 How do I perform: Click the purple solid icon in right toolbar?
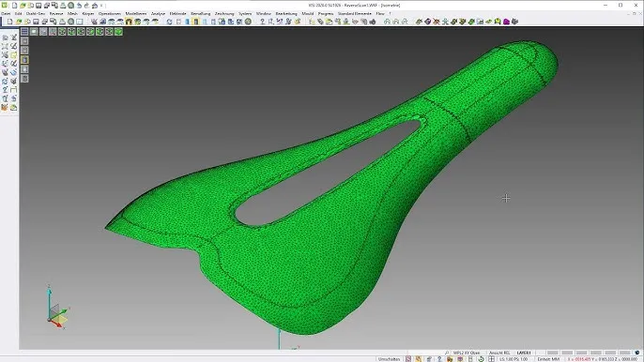[506, 22]
